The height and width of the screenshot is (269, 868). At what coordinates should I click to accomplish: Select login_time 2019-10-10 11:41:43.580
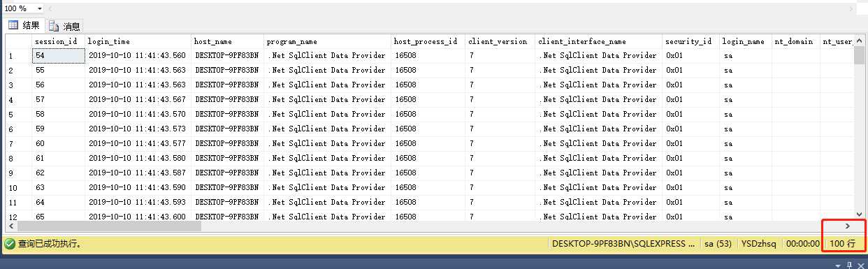pyautogui.click(x=138, y=158)
